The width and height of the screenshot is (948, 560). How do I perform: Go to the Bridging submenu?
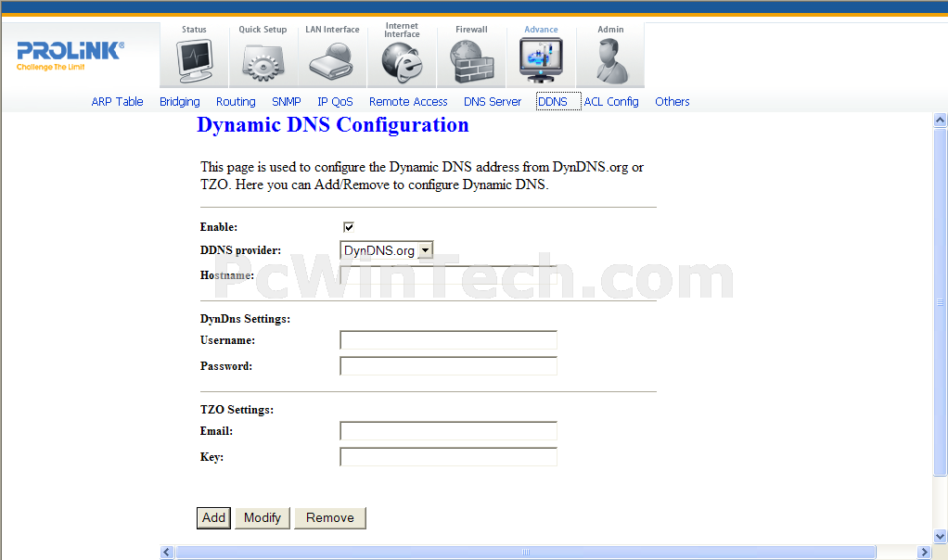click(x=180, y=101)
